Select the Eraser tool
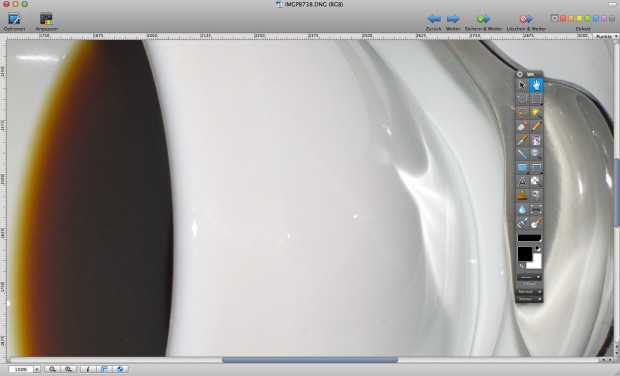620x376 pixels. [522, 126]
